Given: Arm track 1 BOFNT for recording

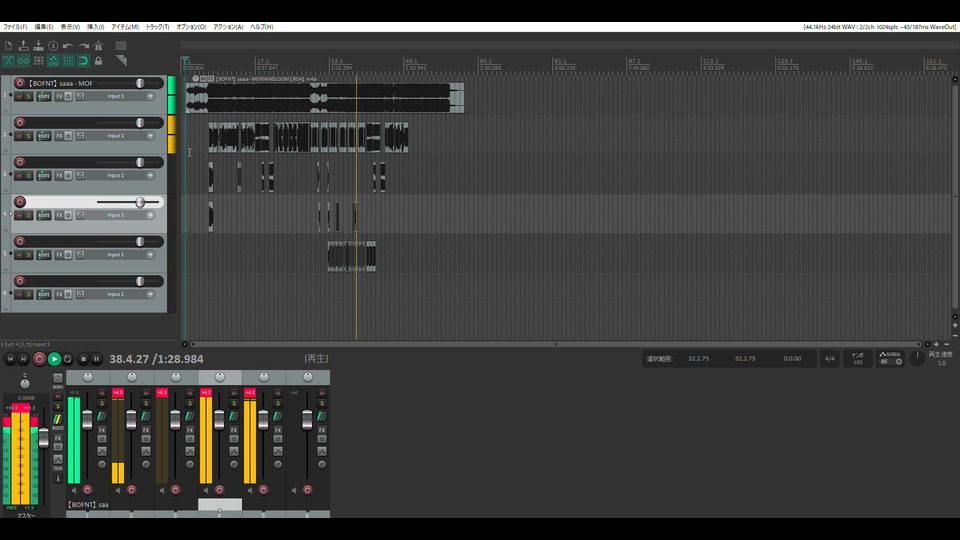Looking at the screenshot, I should 20,83.
